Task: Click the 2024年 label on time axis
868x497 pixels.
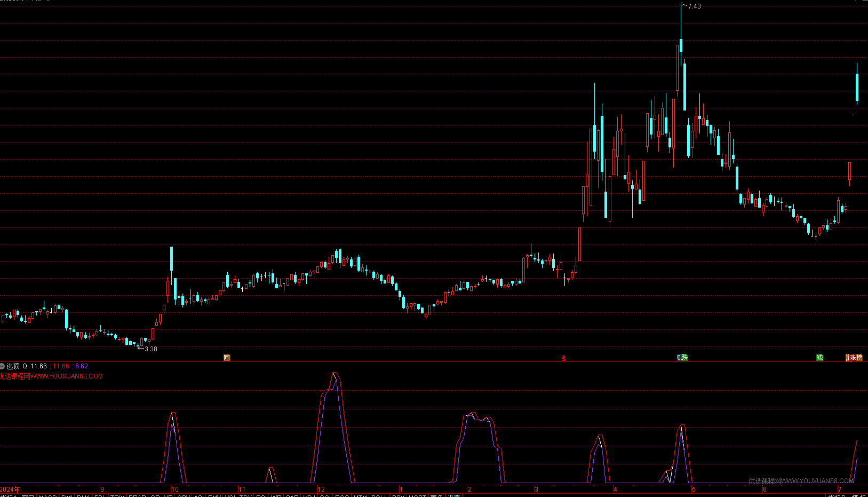Action: (11, 489)
